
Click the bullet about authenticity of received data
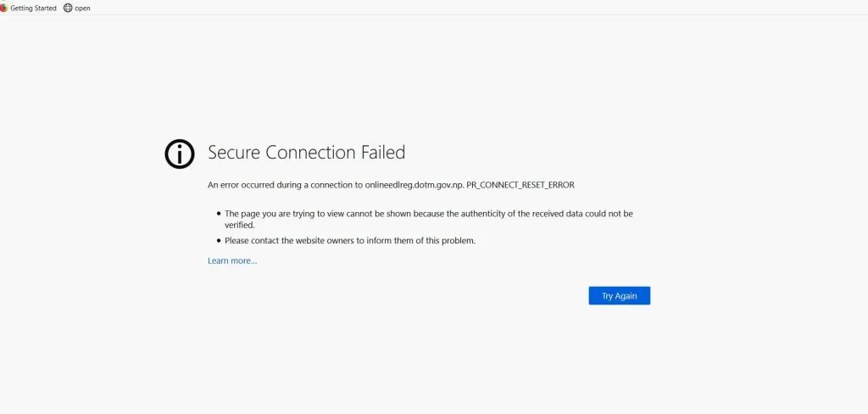(428, 219)
